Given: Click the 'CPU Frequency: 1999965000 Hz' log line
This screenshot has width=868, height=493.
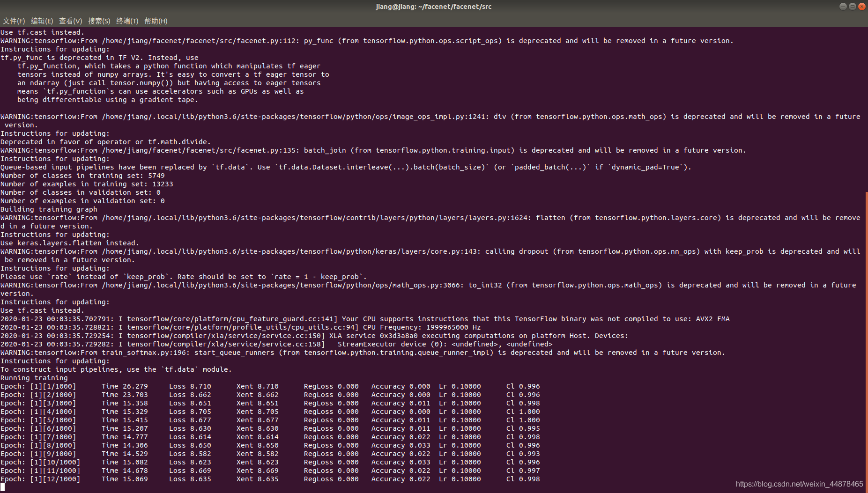Looking at the screenshot, I should [241, 327].
